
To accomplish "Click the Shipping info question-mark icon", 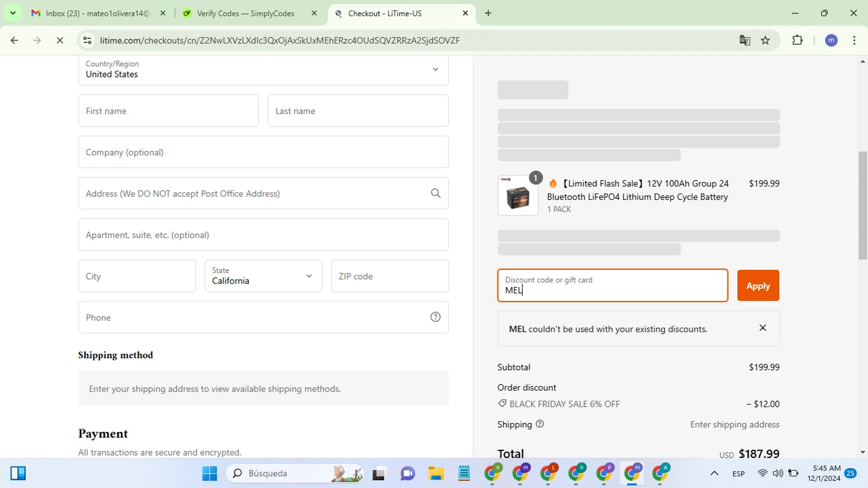I will pos(540,424).
